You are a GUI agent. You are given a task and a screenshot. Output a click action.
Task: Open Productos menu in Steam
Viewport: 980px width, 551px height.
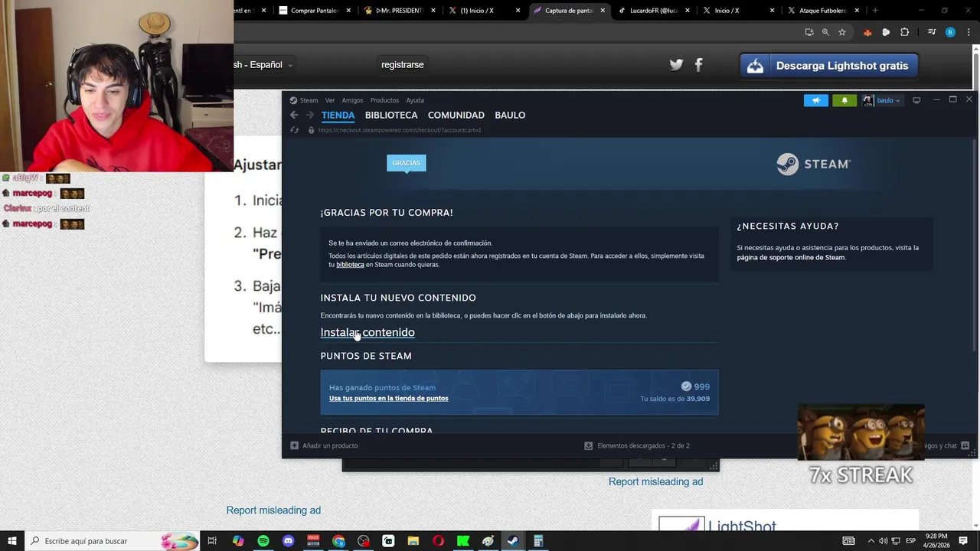click(384, 100)
